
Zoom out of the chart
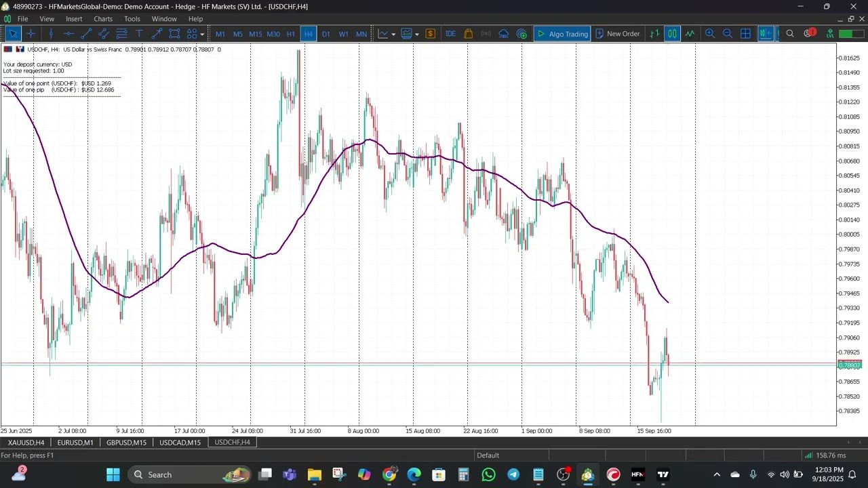(x=728, y=34)
